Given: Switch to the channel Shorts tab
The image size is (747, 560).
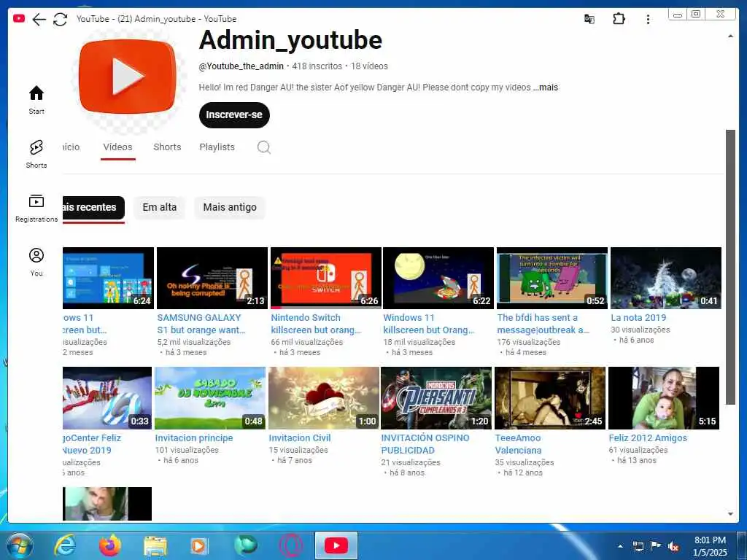Looking at the screenshot, I should coord(167,147).
